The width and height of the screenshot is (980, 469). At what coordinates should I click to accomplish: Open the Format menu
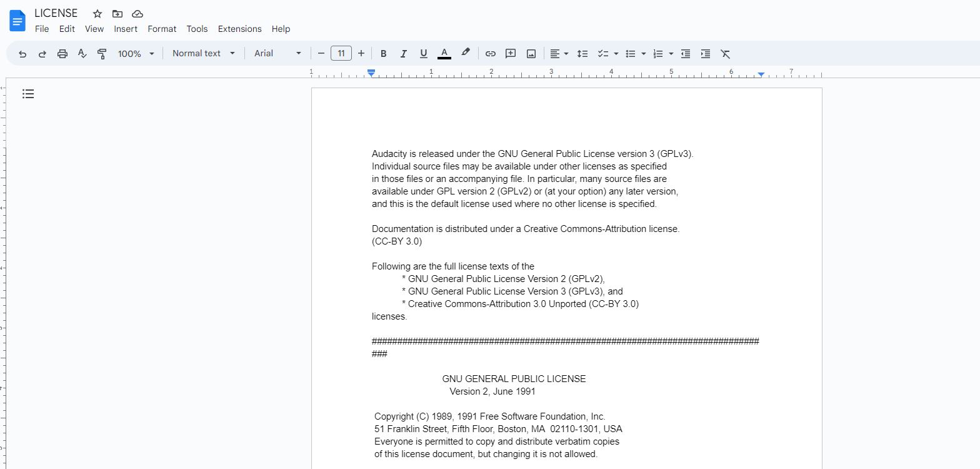pyautogui.click(x=162, y=29)
